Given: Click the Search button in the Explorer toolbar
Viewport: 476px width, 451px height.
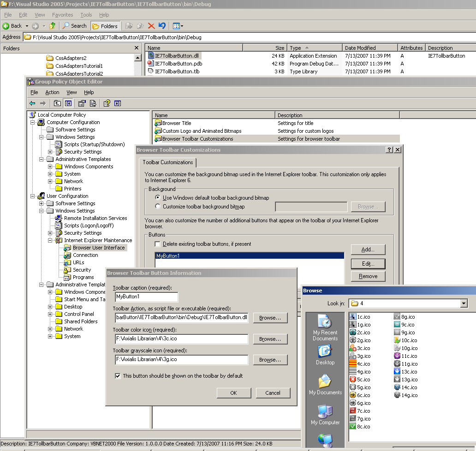Looking at the screenshot, I should pyautogui.click(x=75, y=26).
